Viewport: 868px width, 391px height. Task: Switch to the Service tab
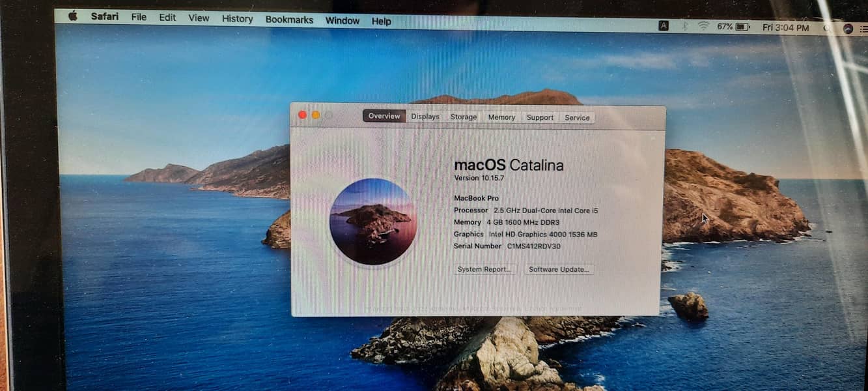577,118
